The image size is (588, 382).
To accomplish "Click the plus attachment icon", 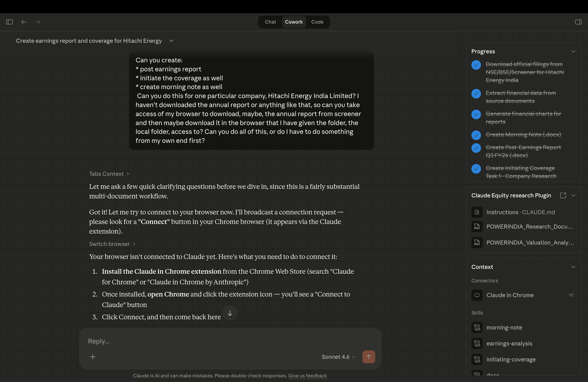I will [93, 357].
